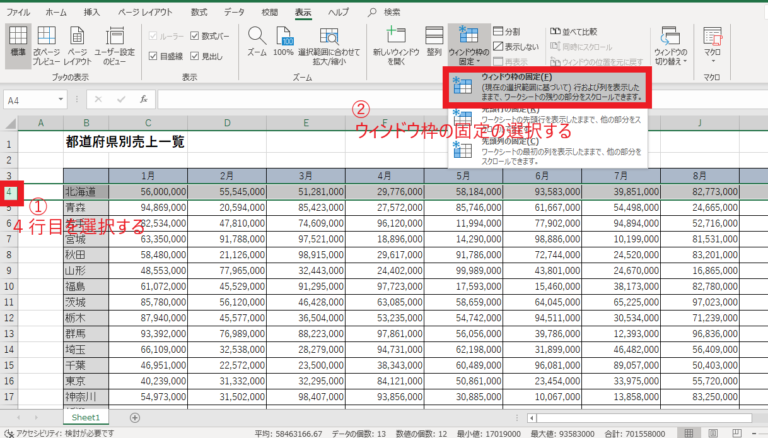Click アクセシビリティ status bar indicator

pyautogui.click(x=59, y=433)
